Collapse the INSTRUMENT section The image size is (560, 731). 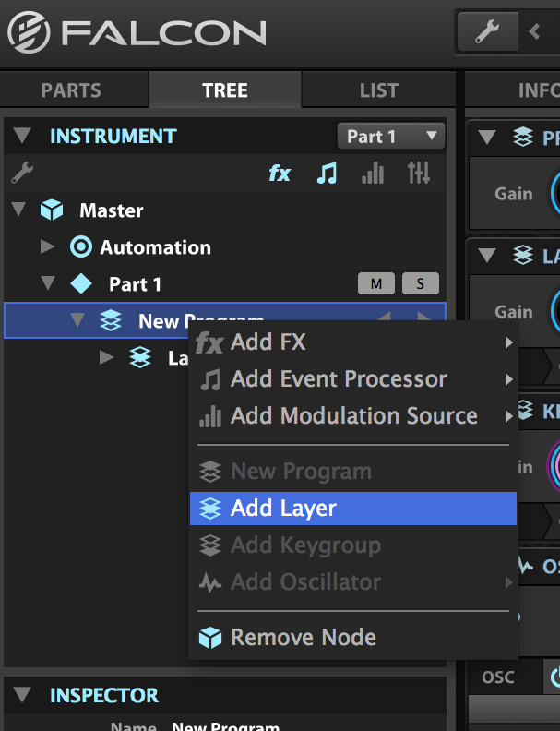[x=22, y=136]
